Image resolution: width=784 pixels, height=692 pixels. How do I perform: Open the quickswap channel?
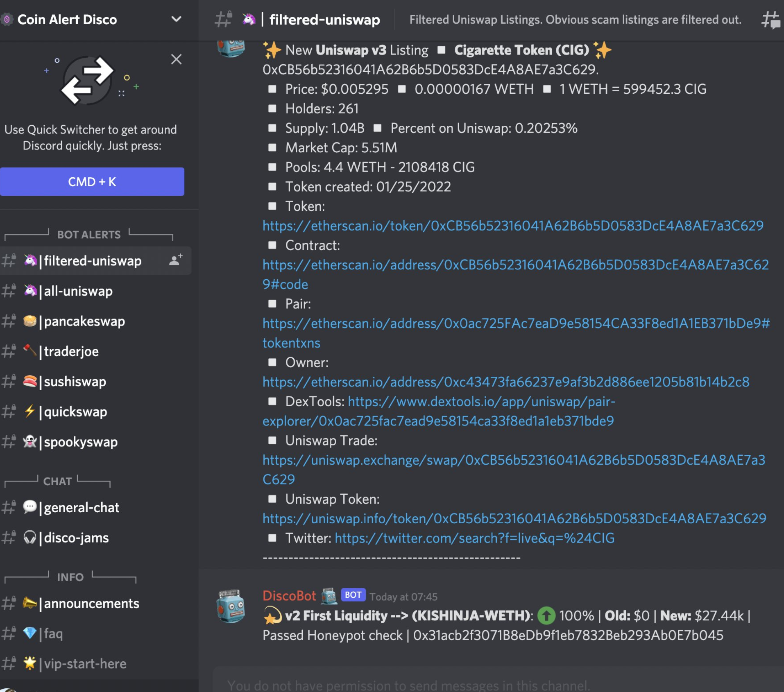click(95, 412)
